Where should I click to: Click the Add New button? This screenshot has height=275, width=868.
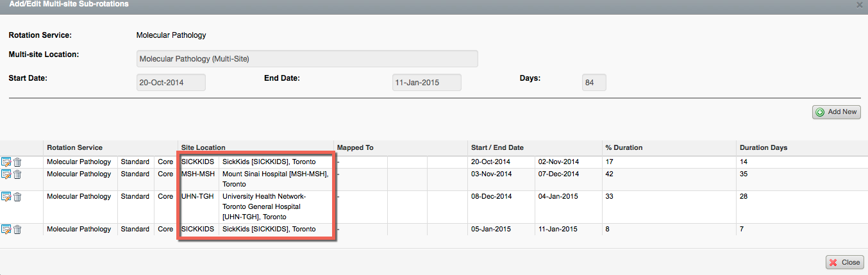836,112
